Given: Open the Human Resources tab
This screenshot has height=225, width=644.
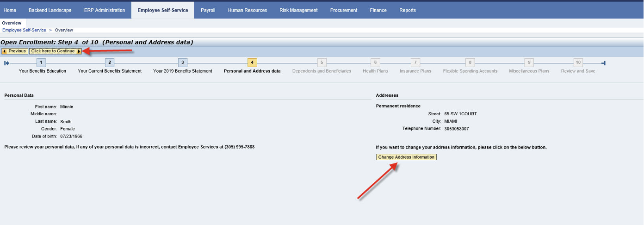Looking at the screenshot, I should 247,10.
